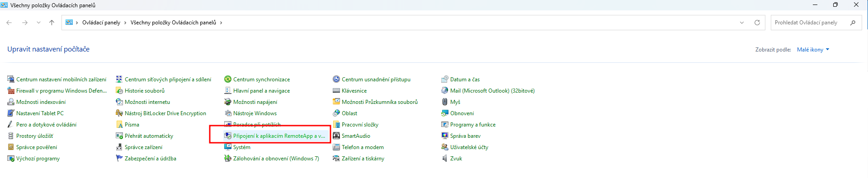Open Mail (Microsoft Outlook) icon
This screenshot has height=178, width=868.
pos(445,90)
